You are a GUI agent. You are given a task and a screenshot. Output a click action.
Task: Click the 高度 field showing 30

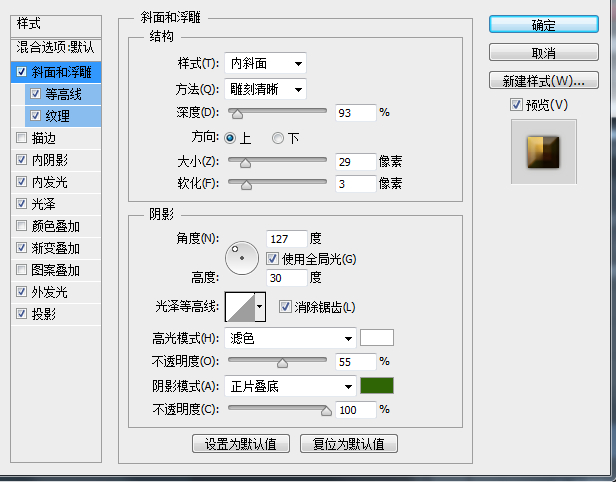(286, 278)
